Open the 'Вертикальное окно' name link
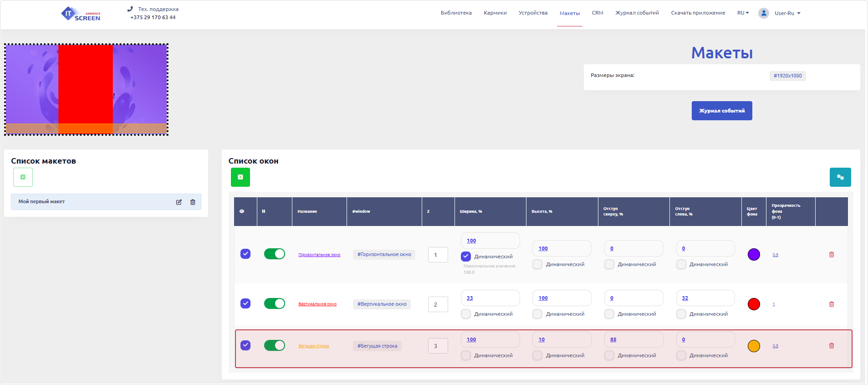 (x=317, y=304)
